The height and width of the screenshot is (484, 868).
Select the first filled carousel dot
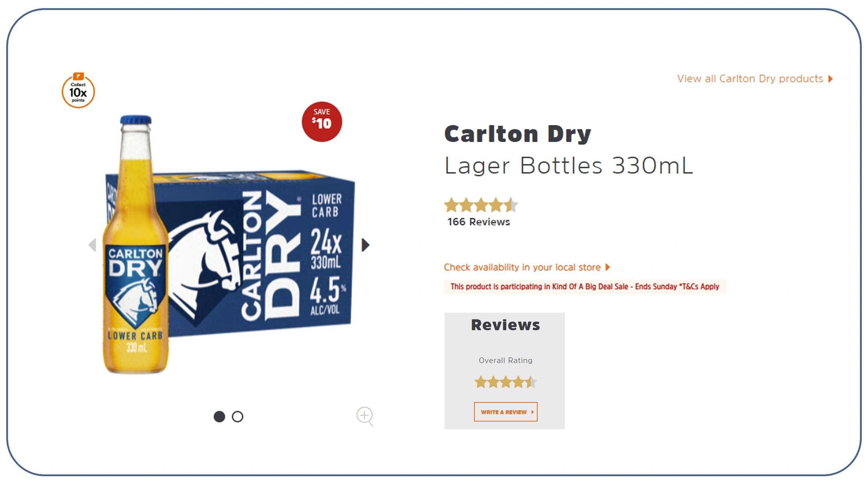pyautogui.click(x=219, y=416)
